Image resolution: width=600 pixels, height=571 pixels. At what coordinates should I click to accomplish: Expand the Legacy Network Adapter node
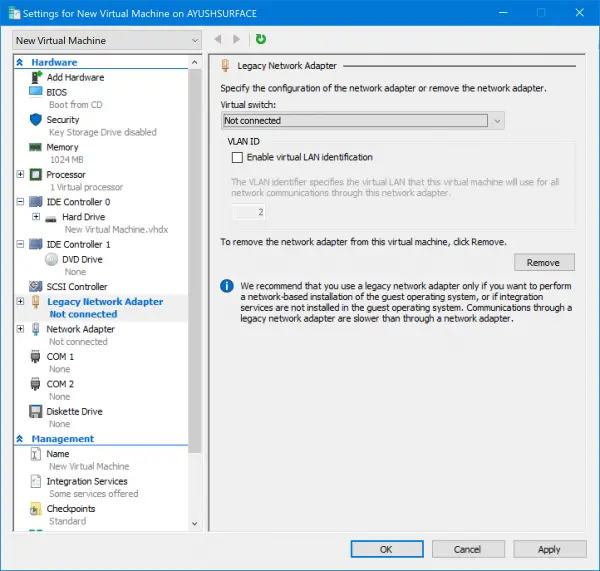(x=20, y=302)
